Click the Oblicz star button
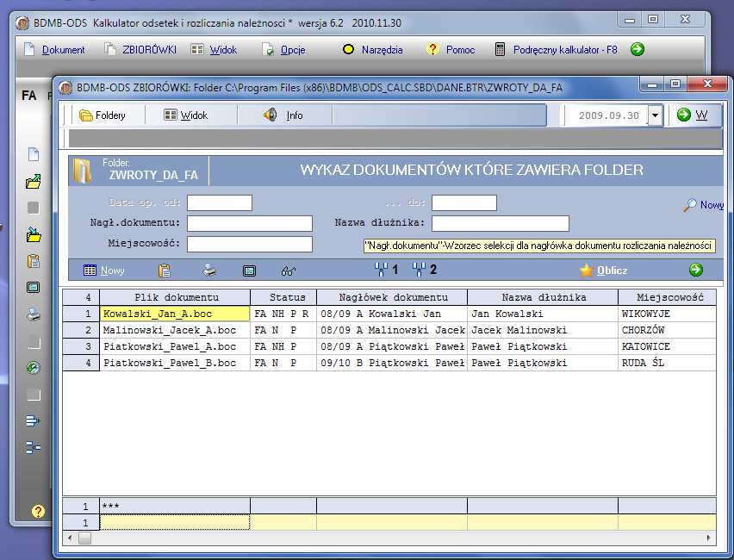Viewport: 734px width, 560px height. click(603, 271)
